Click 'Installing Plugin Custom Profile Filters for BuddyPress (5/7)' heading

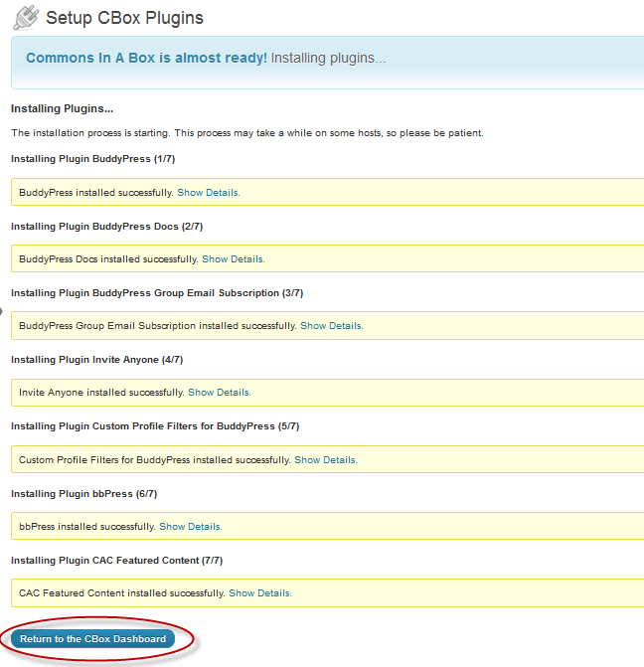pos(155,426)
